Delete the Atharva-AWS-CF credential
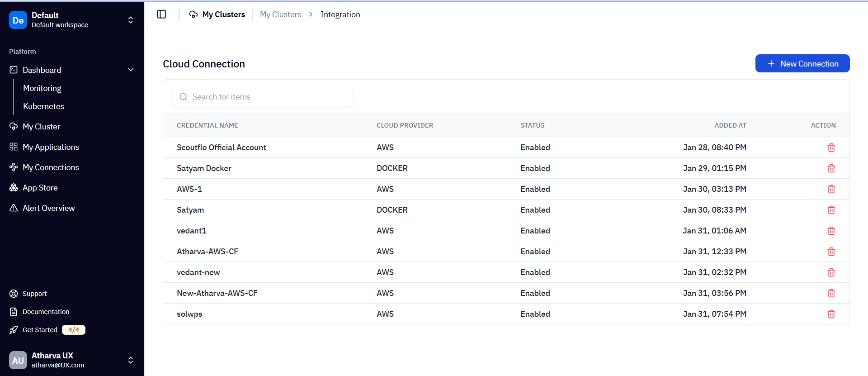The height and width of the screenshot is (376, 868). 831,252
